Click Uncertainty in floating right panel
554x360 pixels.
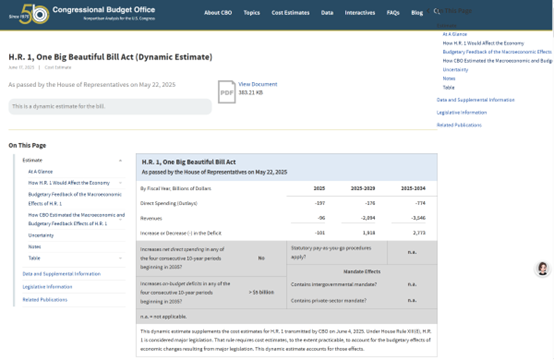pyautogui.click(x=455, y=70)
